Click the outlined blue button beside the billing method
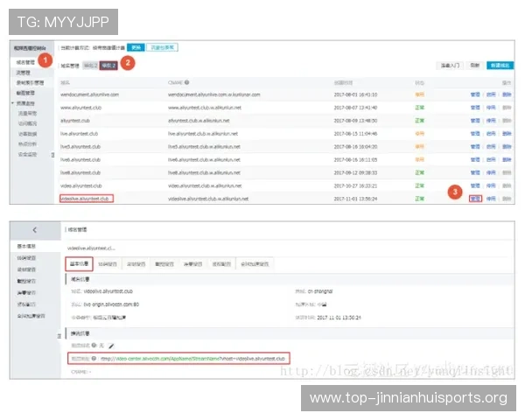 [x=163, y=47]
